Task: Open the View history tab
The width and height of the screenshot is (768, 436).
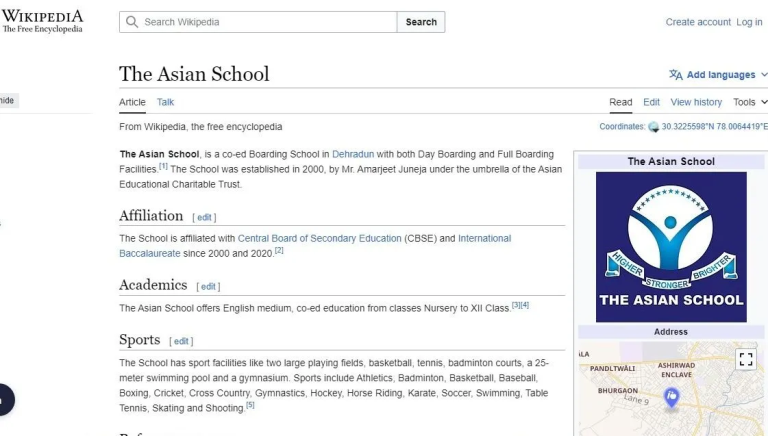Action: coord(696,102)
